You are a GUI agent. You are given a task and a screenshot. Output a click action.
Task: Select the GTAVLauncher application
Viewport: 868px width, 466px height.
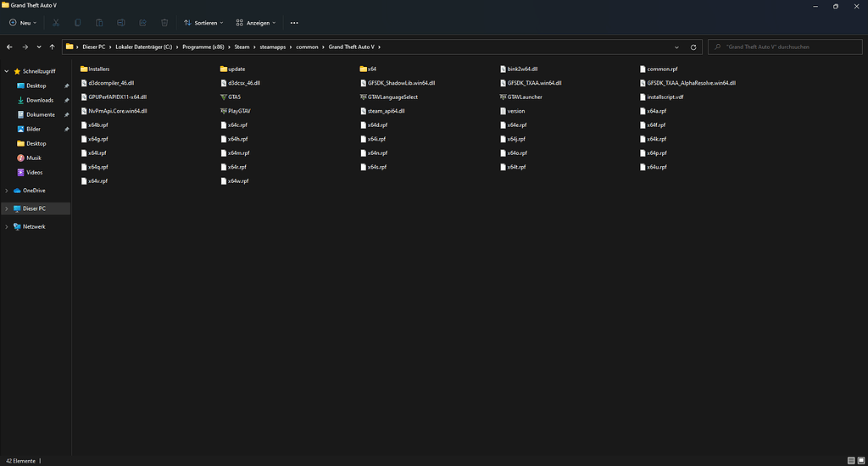(521, 97)
